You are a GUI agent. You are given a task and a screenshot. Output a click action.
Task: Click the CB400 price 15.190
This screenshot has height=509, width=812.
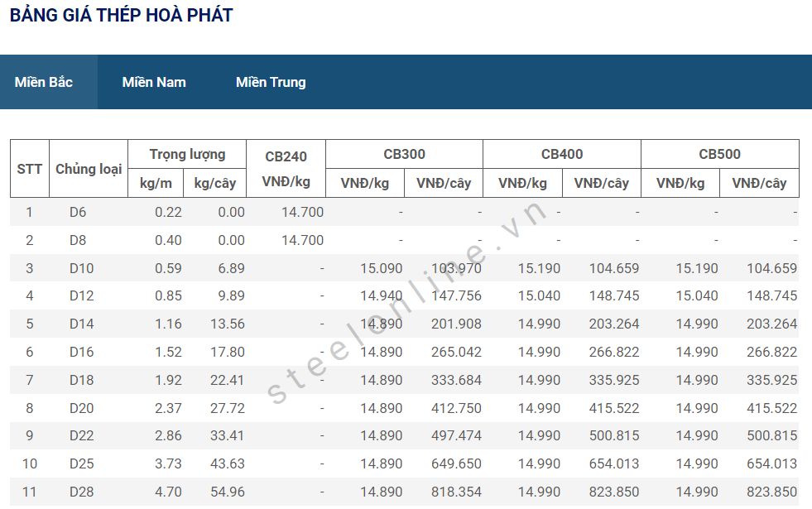pos(539,268)
